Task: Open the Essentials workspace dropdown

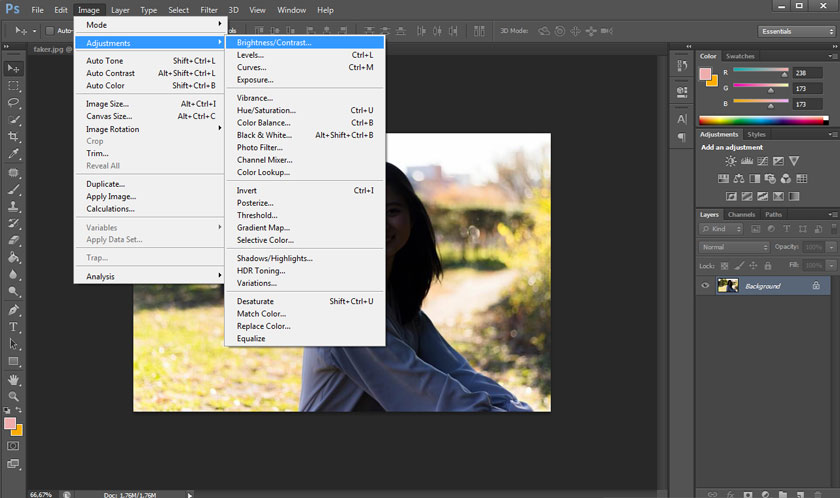Action: [x=796, y=31]
